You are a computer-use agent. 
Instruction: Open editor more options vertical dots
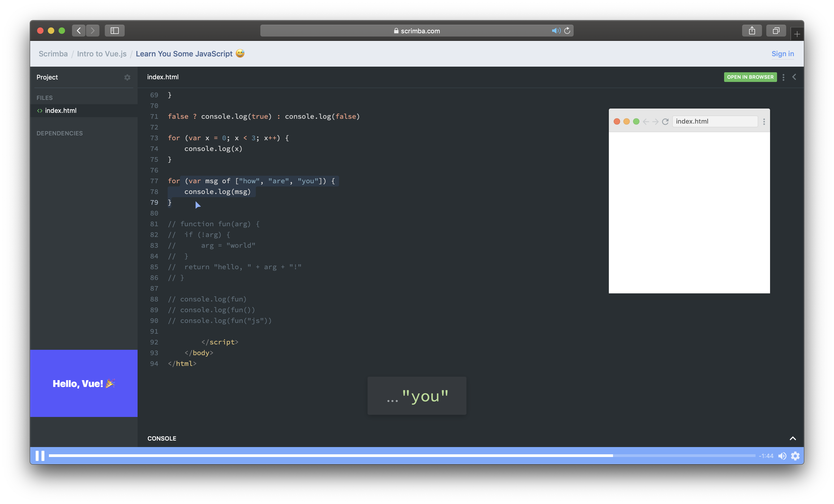point(783,77)
